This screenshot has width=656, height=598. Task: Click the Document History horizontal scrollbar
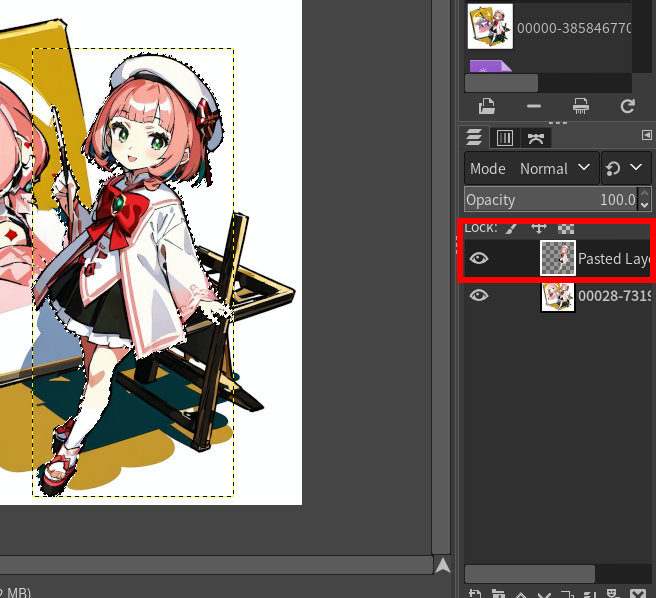501,83
